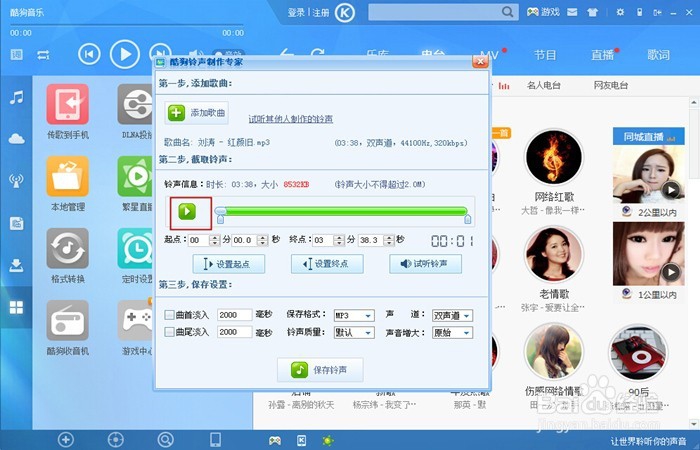700x450 pixels.
Task: Click the tools grid sidebar icon
Action: tap(17, 307)
